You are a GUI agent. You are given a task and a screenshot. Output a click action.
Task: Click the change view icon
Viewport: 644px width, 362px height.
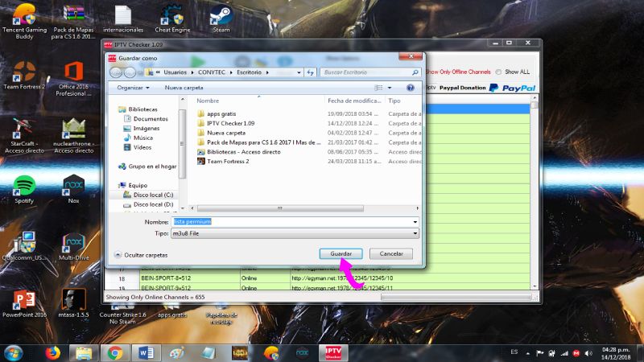(378, 88)
